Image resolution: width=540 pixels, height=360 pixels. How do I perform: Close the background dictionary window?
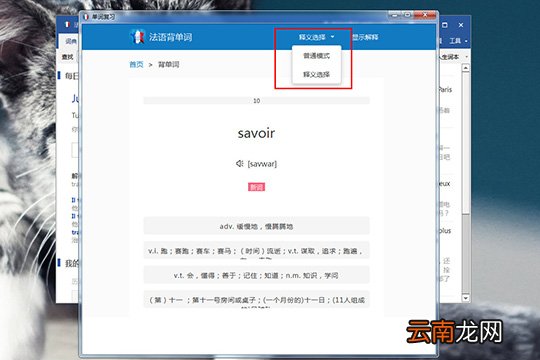point(461,25)
